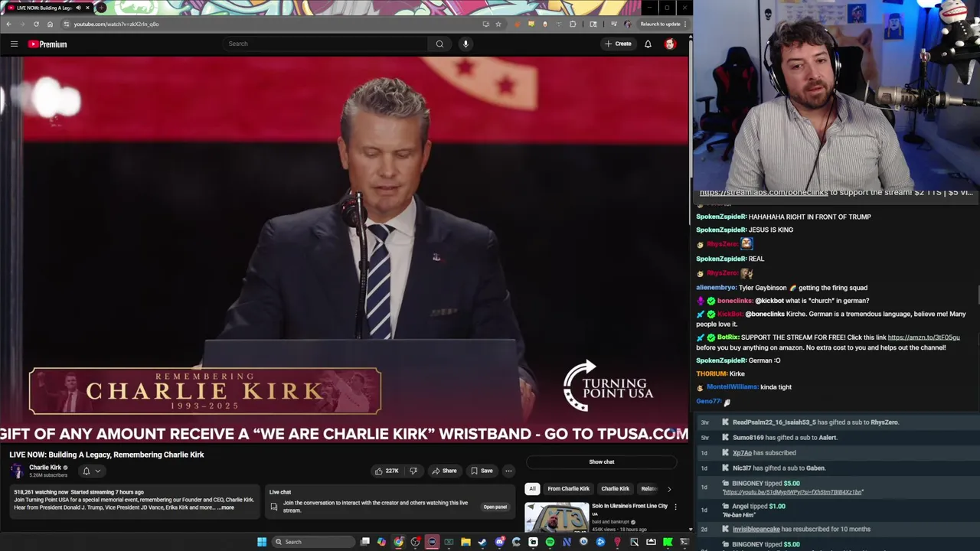The image size is (980, 551).
Task: Go to the YouTube Premium home logo
Action: click(47, 44)
